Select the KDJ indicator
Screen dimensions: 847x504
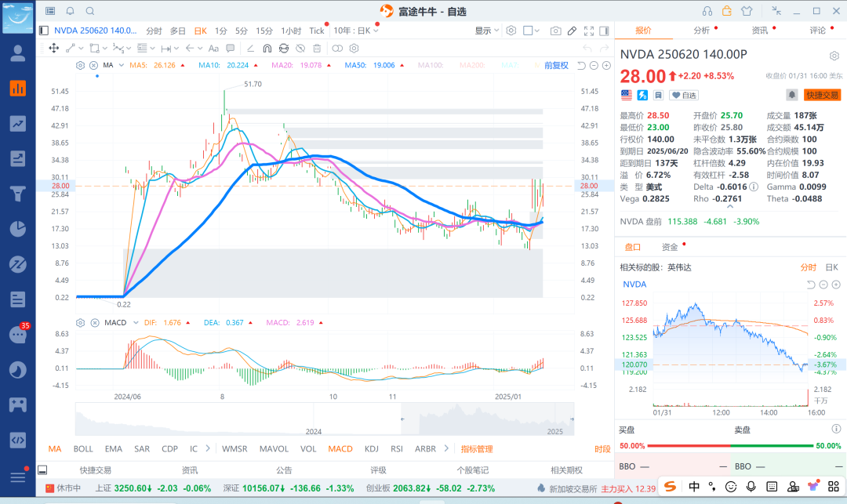pos(371,449)
